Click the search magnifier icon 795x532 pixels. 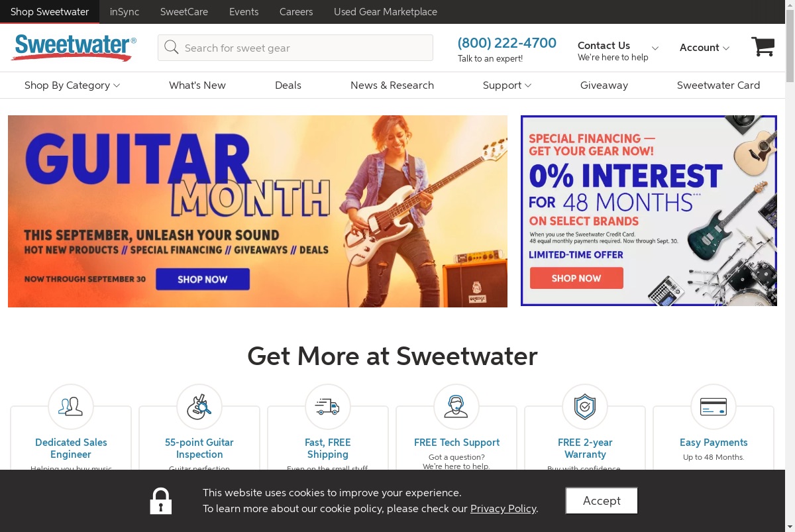[172, 48]
